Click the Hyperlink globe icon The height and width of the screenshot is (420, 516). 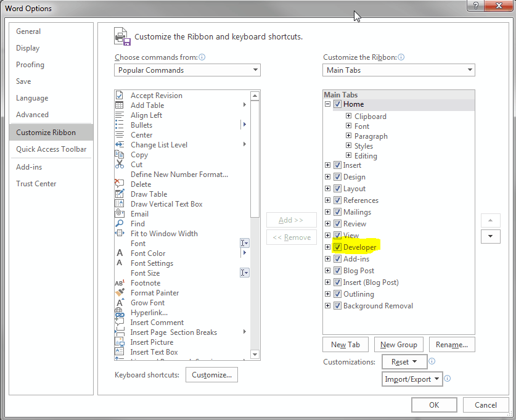pyautogui.click(x=119, y=311)
